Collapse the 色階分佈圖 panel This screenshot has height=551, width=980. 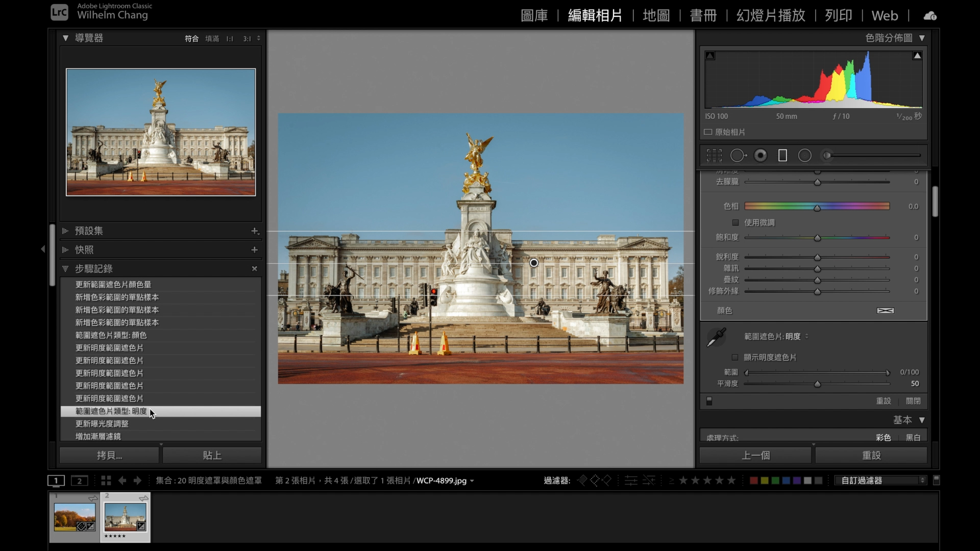click(922, 38)
